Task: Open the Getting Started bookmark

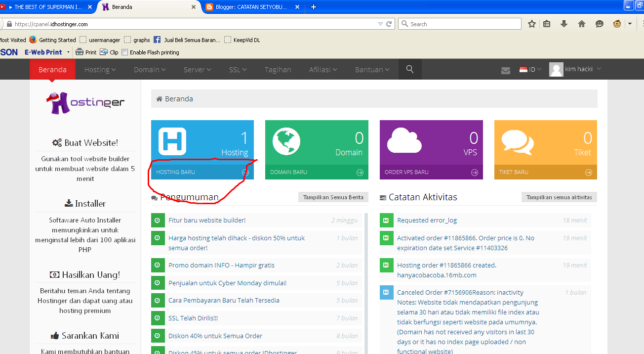Action: [x=52, y=40]
